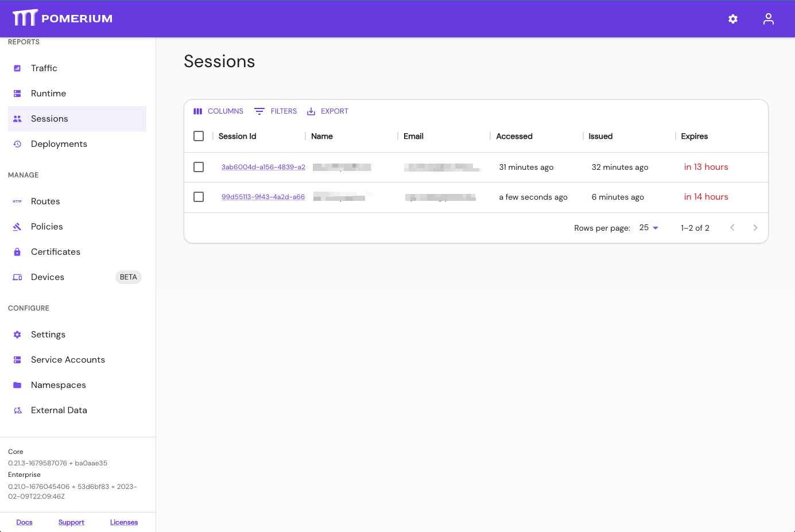Click the Traffic chart icon
Image resolution: width=795 pixels, height=532 pixels.
[x=17, y=68]
